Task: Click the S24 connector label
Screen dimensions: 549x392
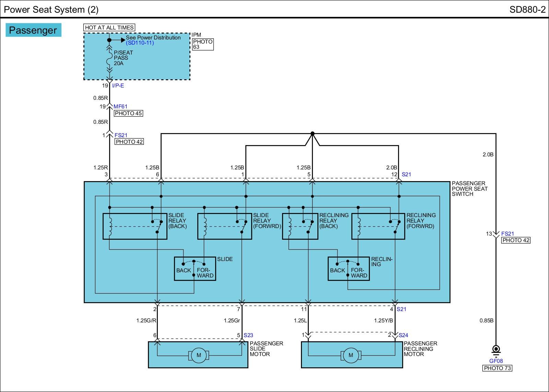Action: (x=404, y=335)
